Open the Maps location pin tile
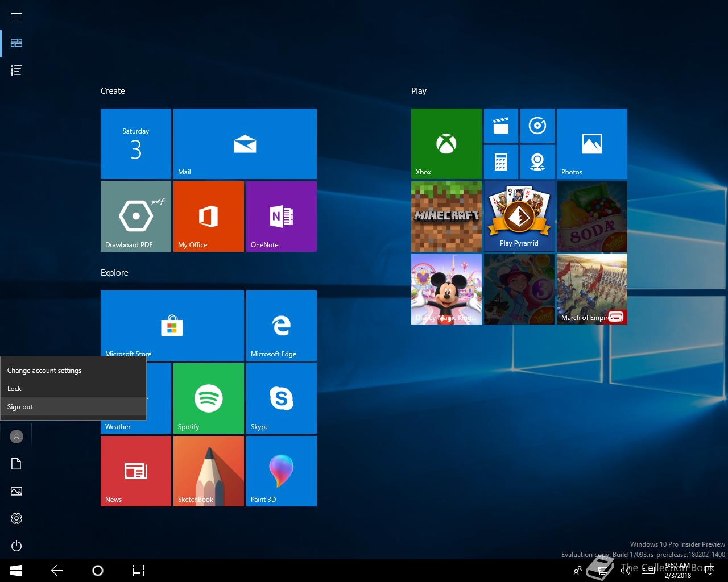 [537, 162]
